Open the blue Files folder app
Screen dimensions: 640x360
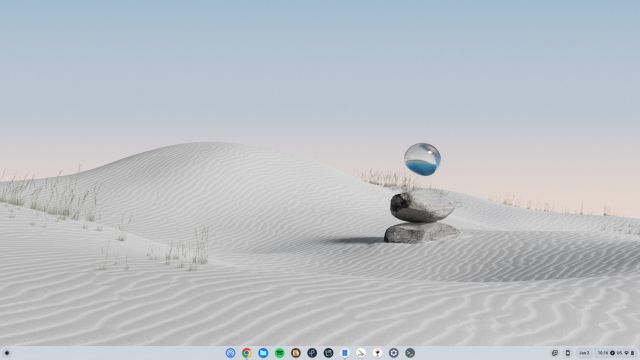click(x=263, y=353)
